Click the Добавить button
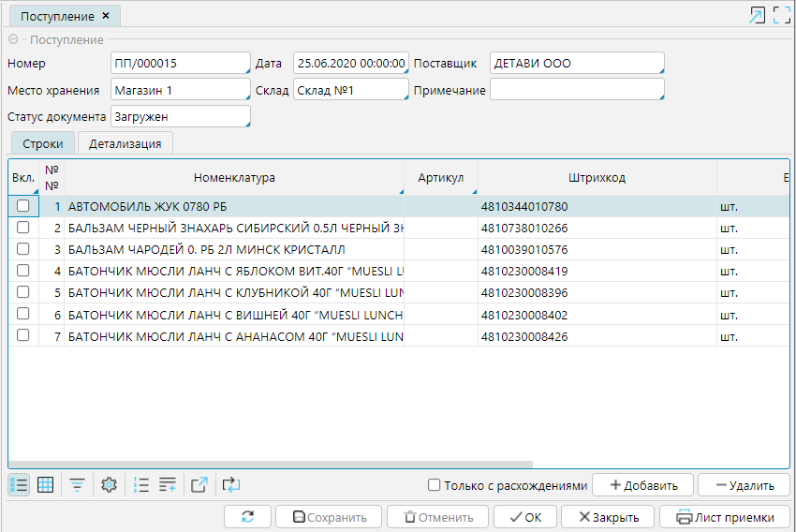This screenshot has width=796, height=532. point(642,485)
